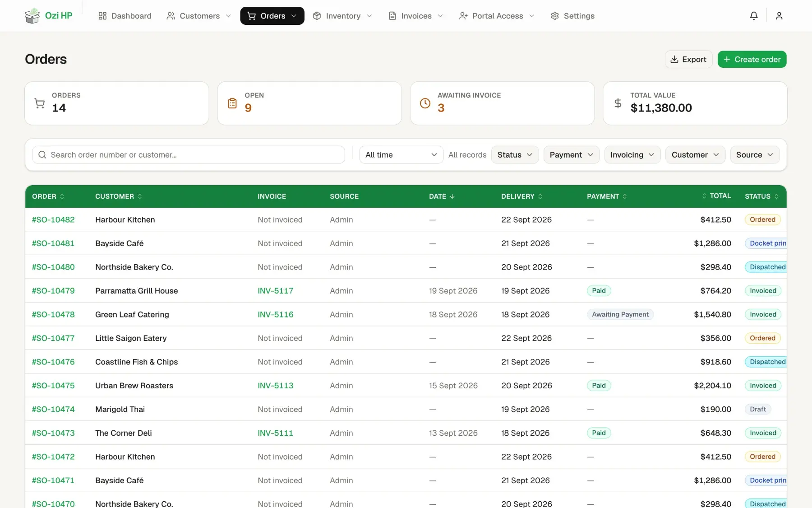Sort by Customer column arrows
812x508 pixels.
pyautogui.click(x=140, y=196)
